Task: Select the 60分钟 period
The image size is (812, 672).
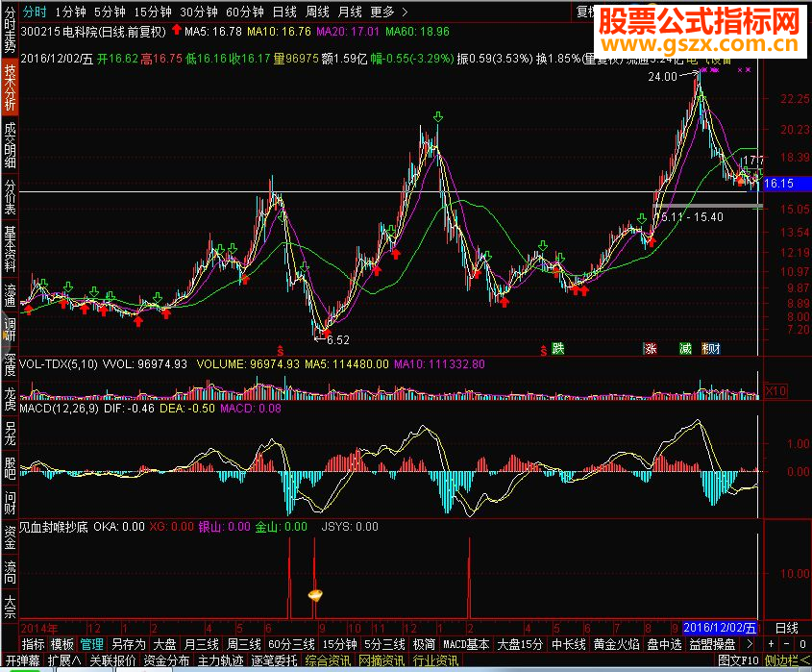Action: (244, 12)
